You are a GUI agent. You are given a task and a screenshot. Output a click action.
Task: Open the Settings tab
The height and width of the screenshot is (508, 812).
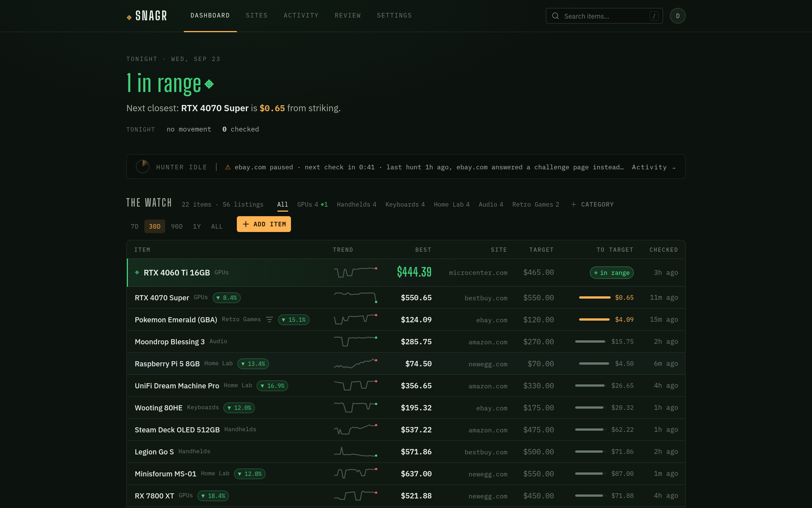tap(394, 16)
